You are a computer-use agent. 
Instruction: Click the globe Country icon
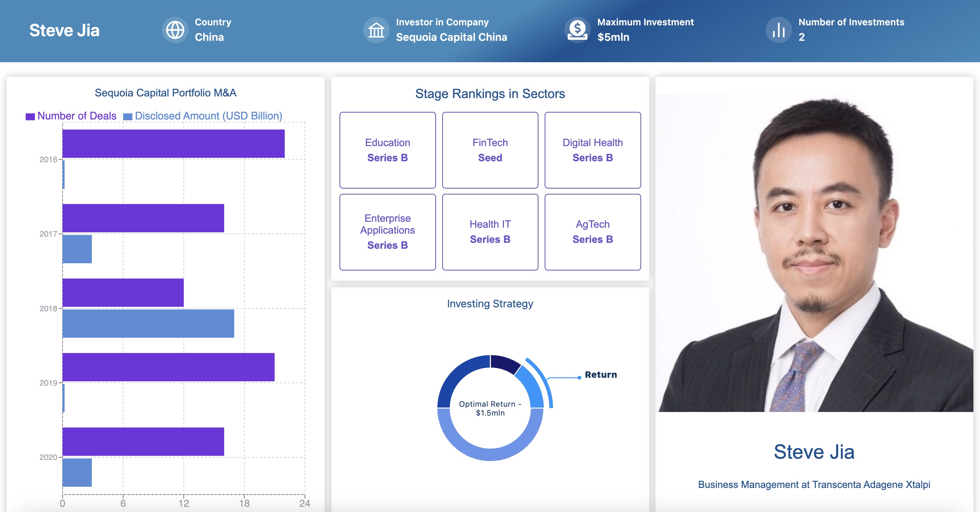click(x=175, y=30)
